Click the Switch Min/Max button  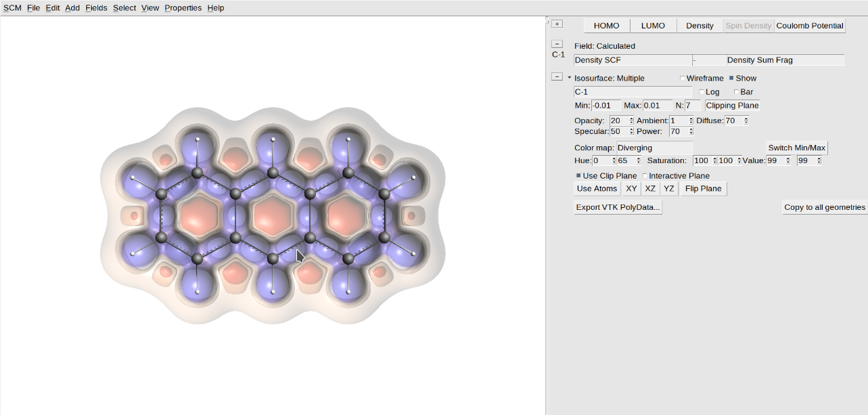click(x=796, y=147)
